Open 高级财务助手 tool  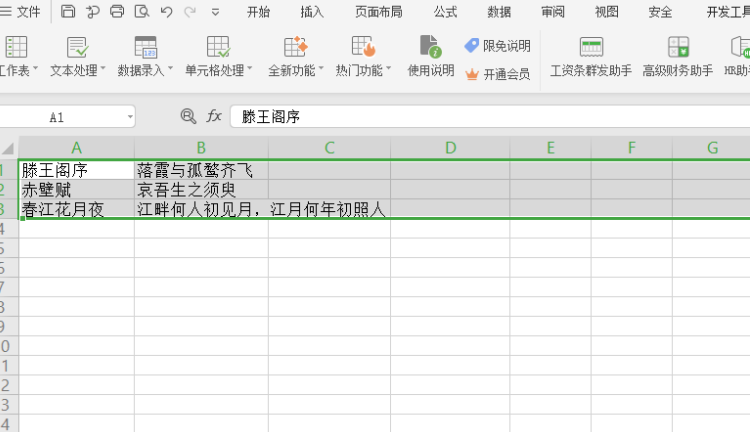coord(678,57)
